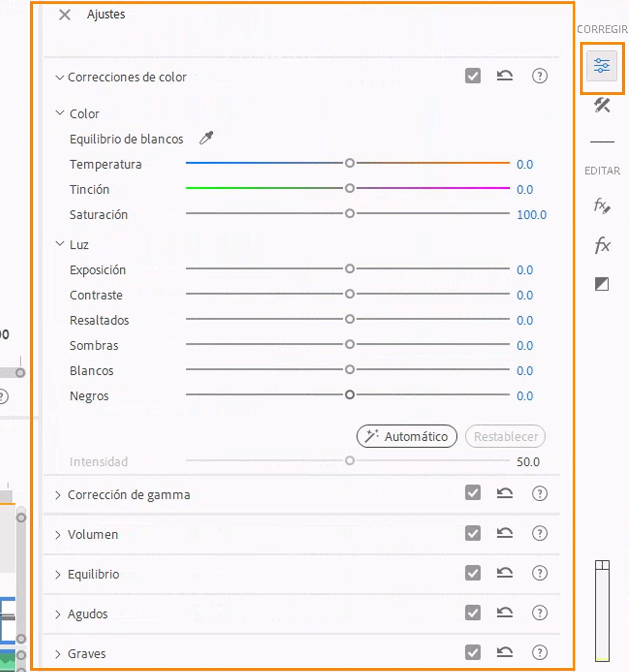Click the Contraste slider handle
The image size is (629, 672).
(x=350, y=294)
